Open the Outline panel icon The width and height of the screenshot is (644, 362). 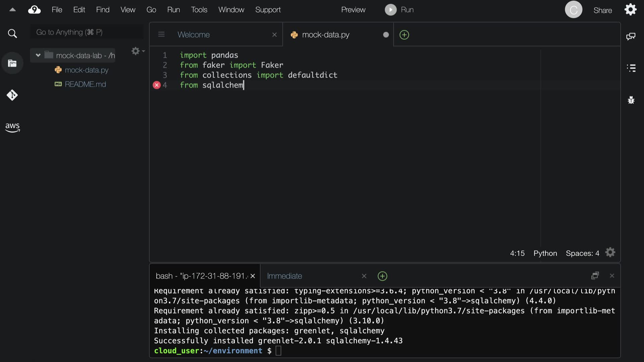point(631,68)
